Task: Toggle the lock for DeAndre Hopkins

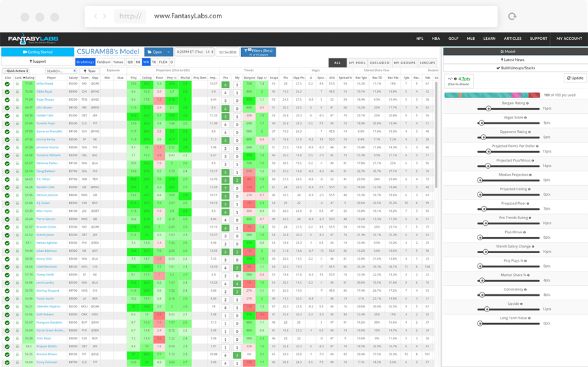Action: (17, 307)
